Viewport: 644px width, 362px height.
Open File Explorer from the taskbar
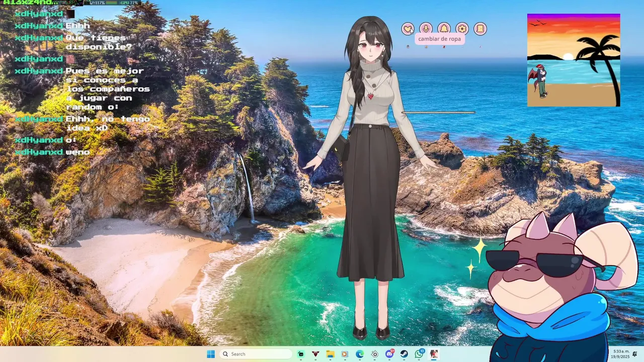coord(330,354)
